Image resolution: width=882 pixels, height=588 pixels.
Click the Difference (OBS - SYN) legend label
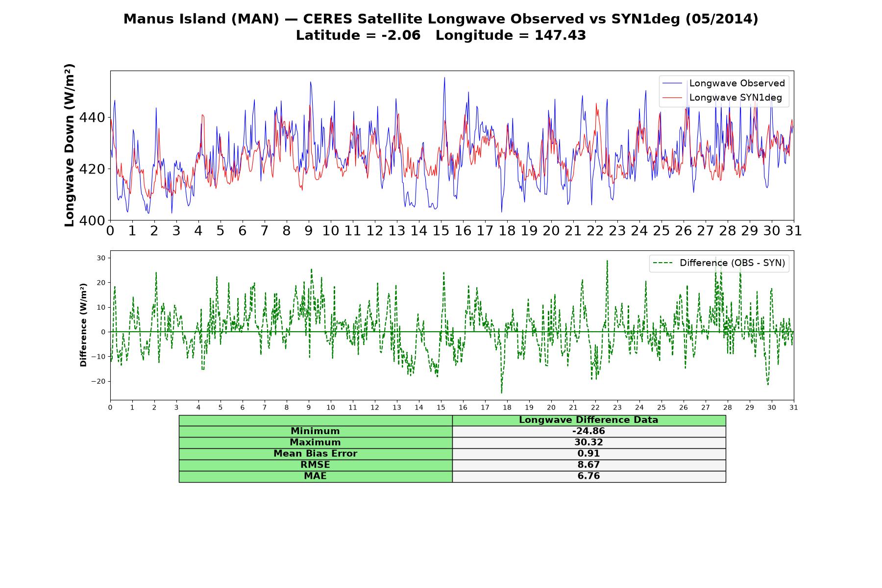pos(732,263)
